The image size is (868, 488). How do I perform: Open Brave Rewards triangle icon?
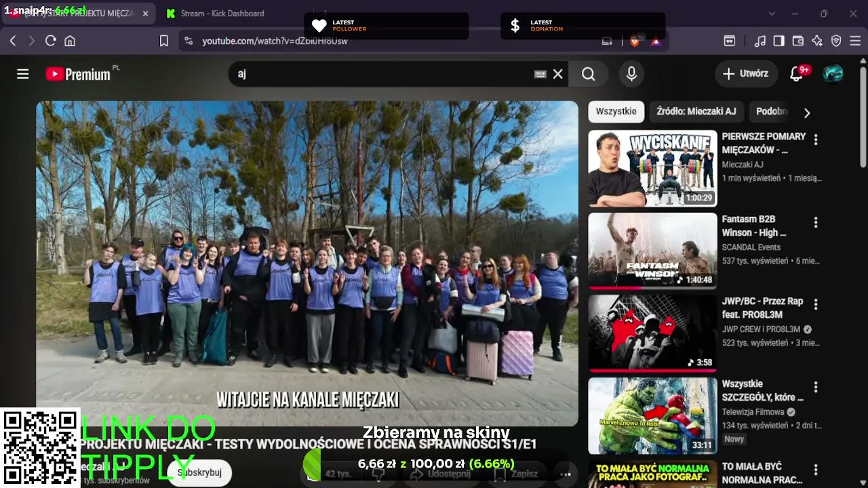(x=656, y=41)
